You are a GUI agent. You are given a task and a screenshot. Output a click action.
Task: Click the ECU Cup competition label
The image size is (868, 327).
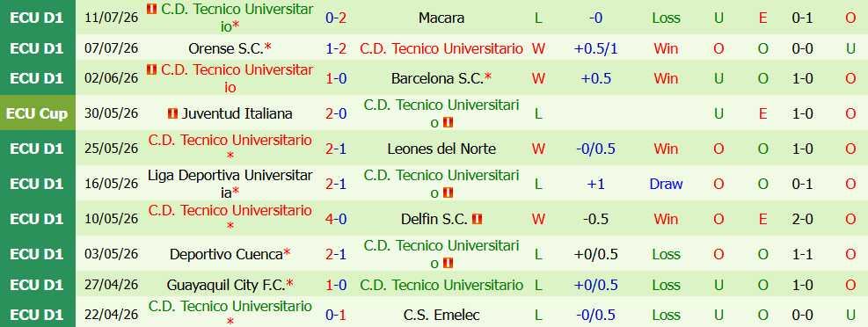pos(37,113)
